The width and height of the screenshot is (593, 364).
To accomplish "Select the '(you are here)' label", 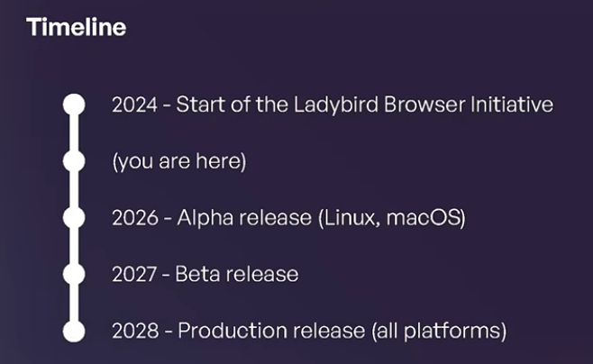I will (x=179, y=162).
